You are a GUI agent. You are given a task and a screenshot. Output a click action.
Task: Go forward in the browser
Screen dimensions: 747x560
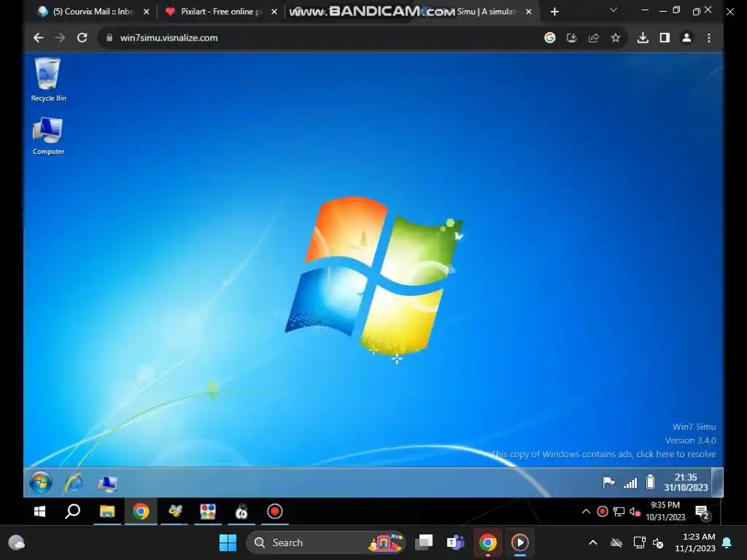[x=60, y=38]
